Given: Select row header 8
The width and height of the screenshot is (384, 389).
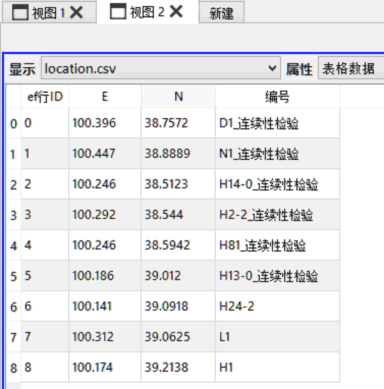Looking at the screenshot, I should point(13,368).
